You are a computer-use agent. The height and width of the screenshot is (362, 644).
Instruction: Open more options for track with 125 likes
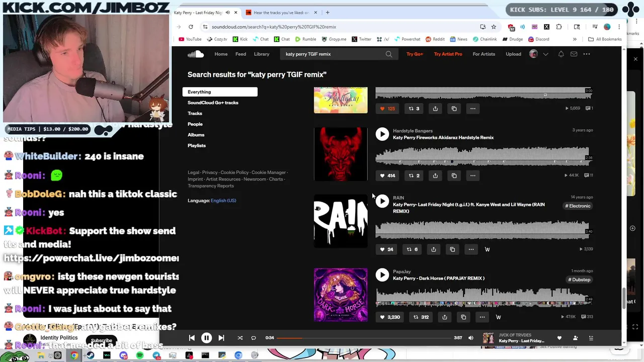pyautogui.click(x=472, y=109)
